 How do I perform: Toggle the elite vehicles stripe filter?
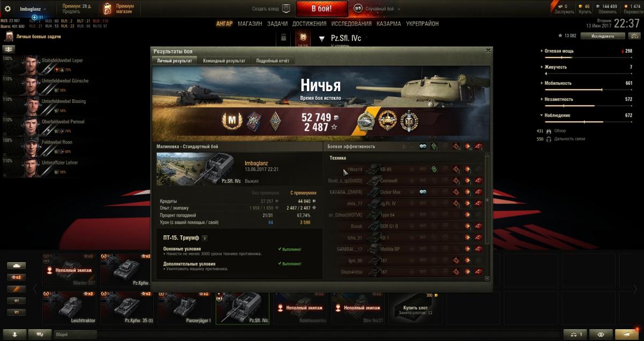pyautogui.click(x=16, y=289)
